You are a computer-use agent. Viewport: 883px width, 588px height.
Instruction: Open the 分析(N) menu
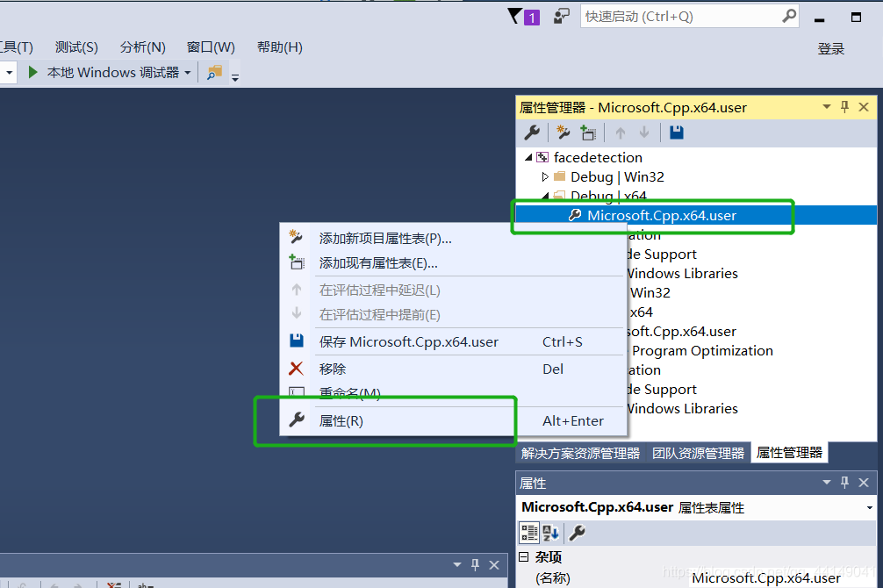tap(142, 47)
